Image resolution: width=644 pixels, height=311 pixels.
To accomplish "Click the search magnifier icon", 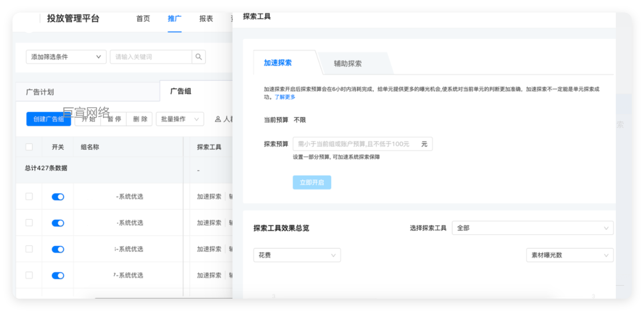I will point(199,57).
